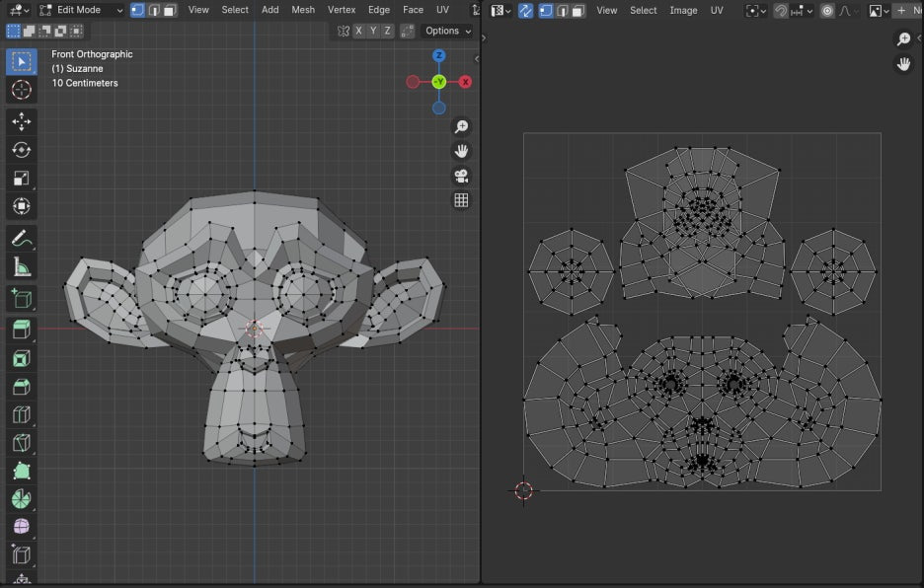This screenshot has width=924, height=588.
Task: Open the UV snapping options dropdown
Action: [x=801, y=11]
